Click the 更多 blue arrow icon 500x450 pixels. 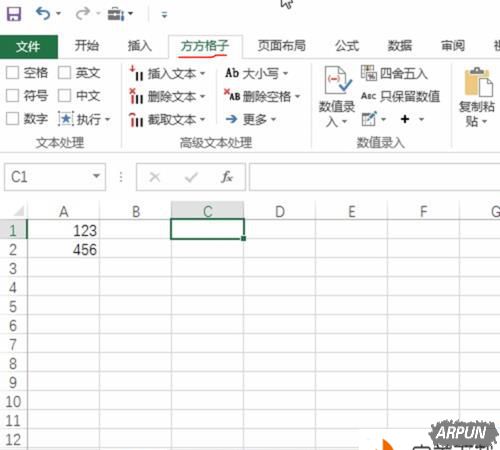pos(231,119)
